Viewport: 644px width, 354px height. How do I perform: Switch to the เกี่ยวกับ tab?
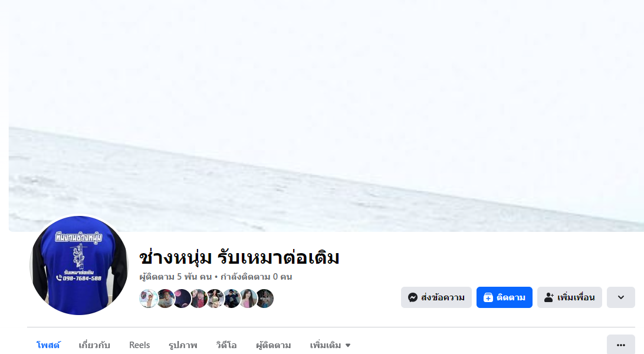94,345
